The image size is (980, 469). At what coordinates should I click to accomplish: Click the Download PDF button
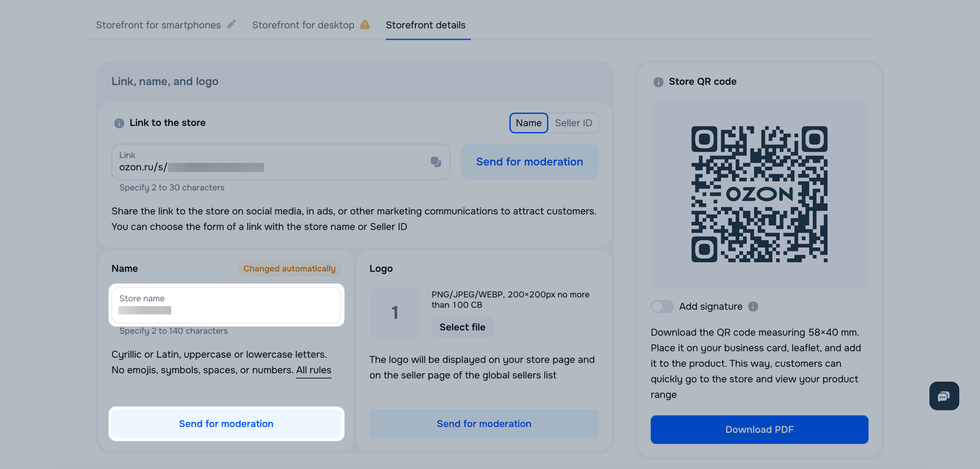759,429
